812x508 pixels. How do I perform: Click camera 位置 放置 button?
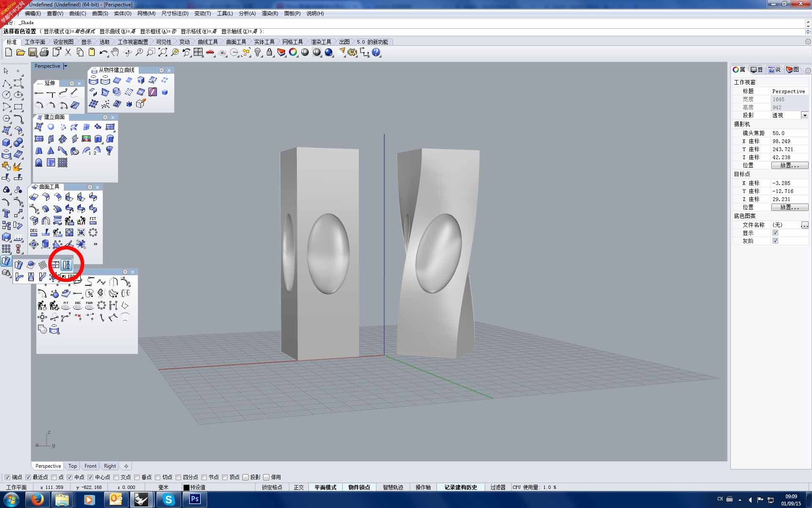(790, 166)
